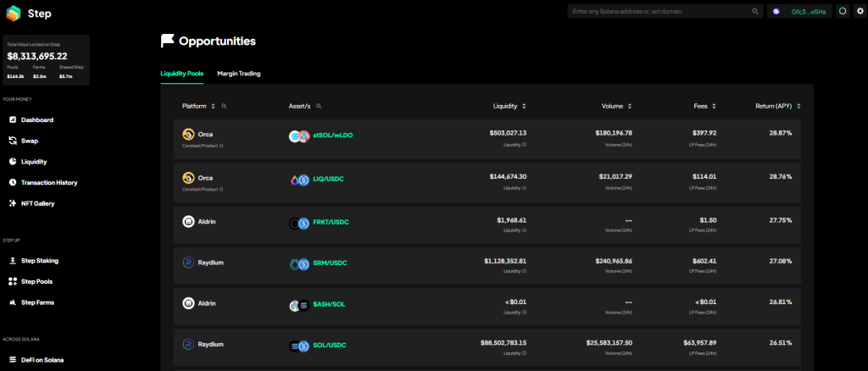
Task: Open Step Staking
Action: [x=33, y=260]
